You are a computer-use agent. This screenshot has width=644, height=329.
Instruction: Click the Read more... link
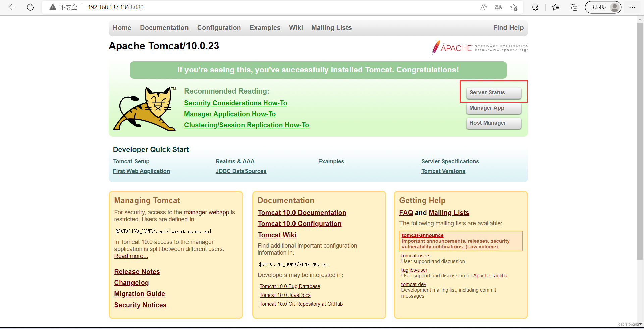click(x=131, y=256)
